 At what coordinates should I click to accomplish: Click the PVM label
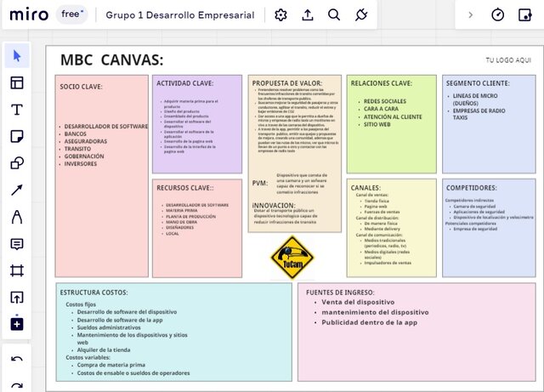260,183
